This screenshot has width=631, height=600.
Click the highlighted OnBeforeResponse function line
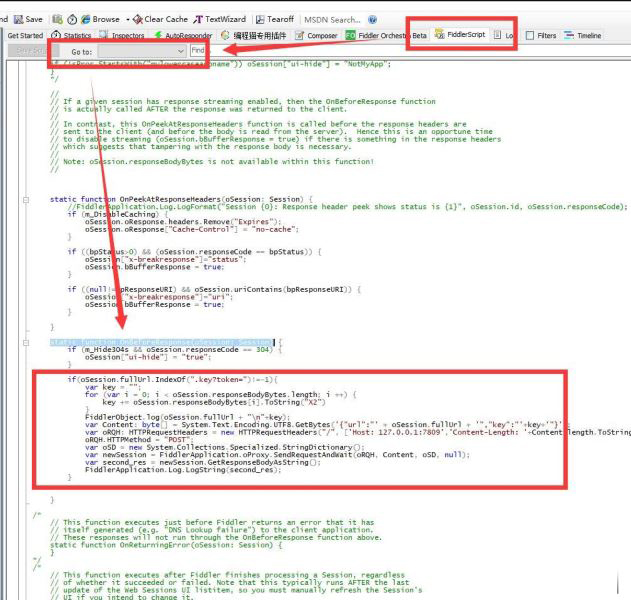tap(162, 342)
